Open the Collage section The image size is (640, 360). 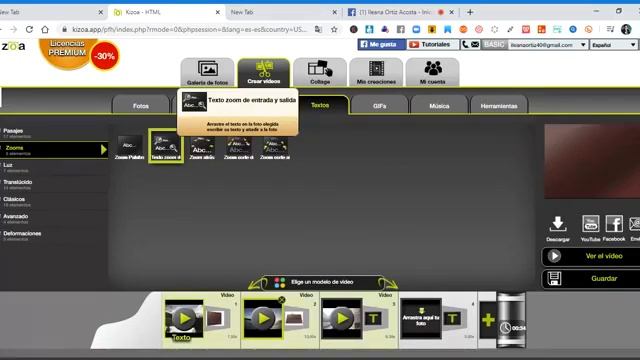[x=320, y=72]
